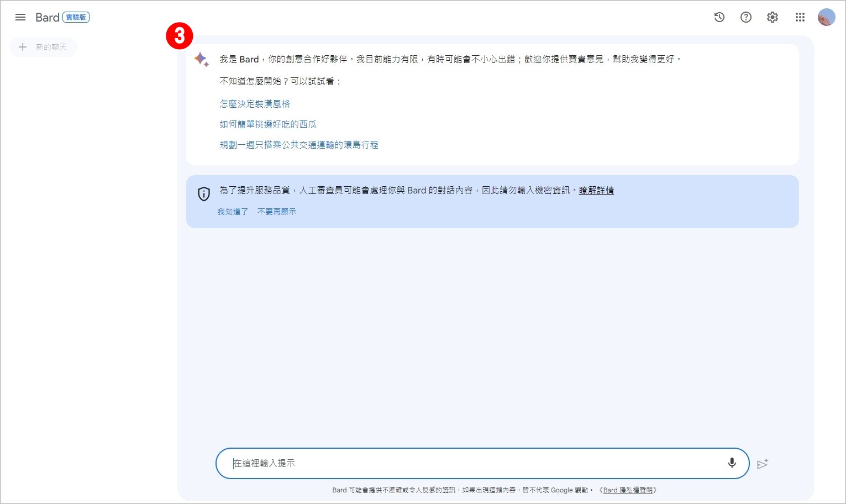Image resolution: width=846 pixels, height=504 pixels.
Task: Click the send prompt arrow icon
Action: tap(763, 464)
